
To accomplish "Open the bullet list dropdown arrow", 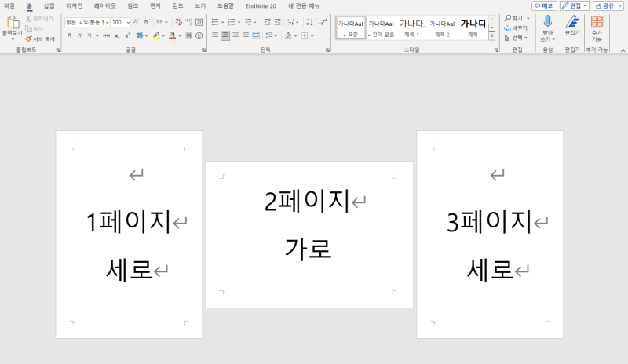I will coord(222,23).
